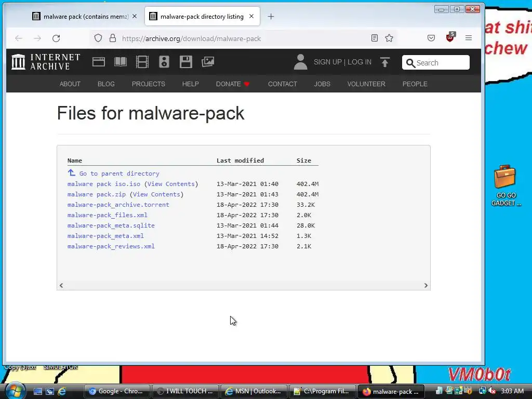The image size is (532, 399).
Task: Open the uBlock Origin extension icon
Action: point(450,37)
